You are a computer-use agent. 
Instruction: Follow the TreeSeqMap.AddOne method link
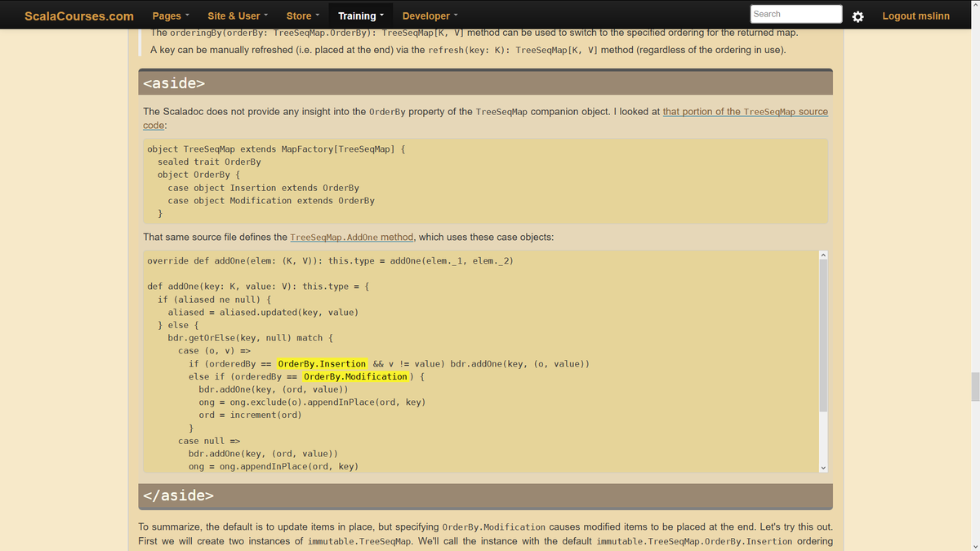(352, 237)
